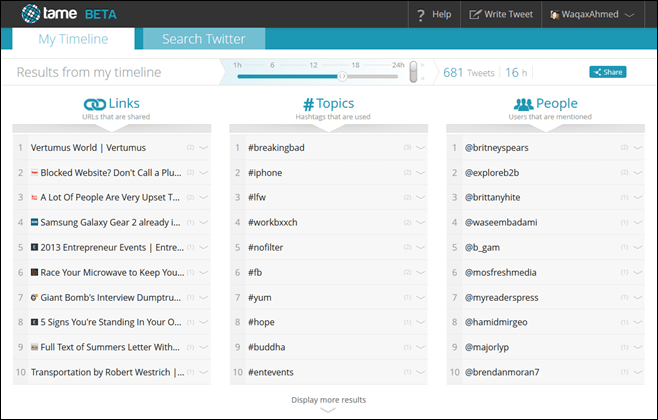The height and width of the screenshot is (420, 658).
Task: Select the #buddha hashtag
Action: tap(266, 347)
